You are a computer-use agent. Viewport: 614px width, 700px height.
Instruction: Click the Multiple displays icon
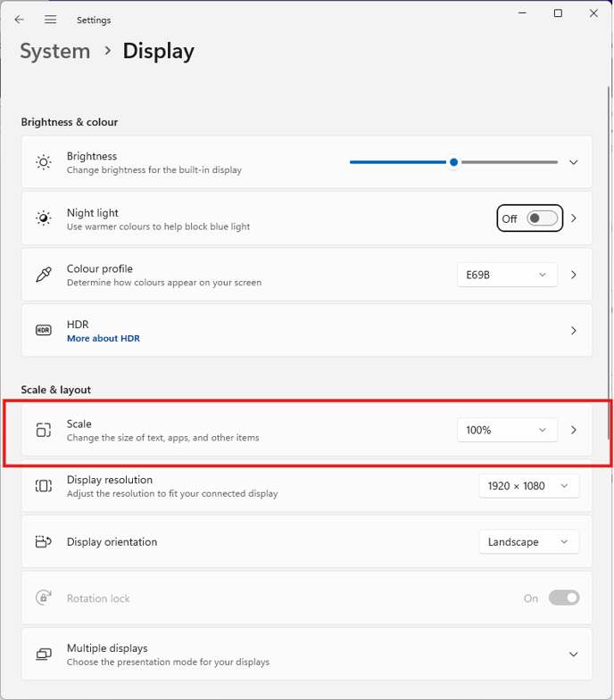point(43,655)
